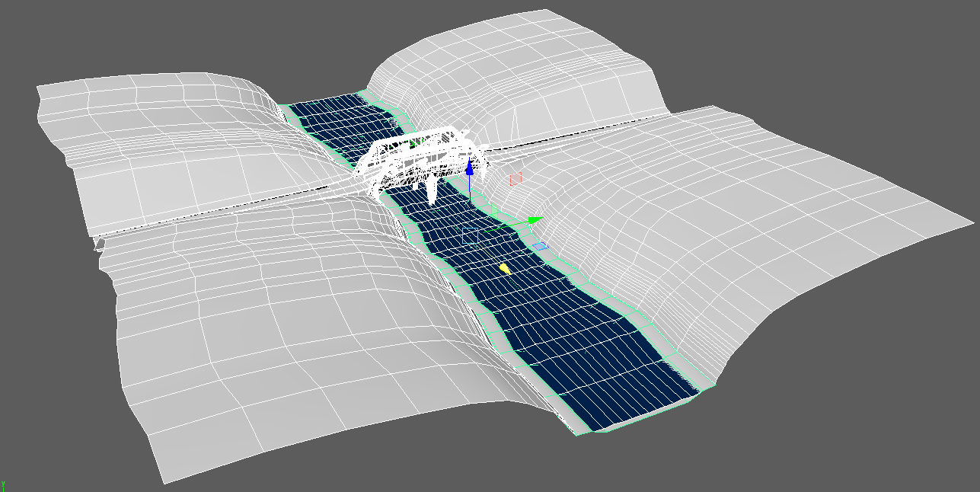Click the green square at the gizmo origin
980x492 pixels.
pyautogui.click(x=493, y=210)
